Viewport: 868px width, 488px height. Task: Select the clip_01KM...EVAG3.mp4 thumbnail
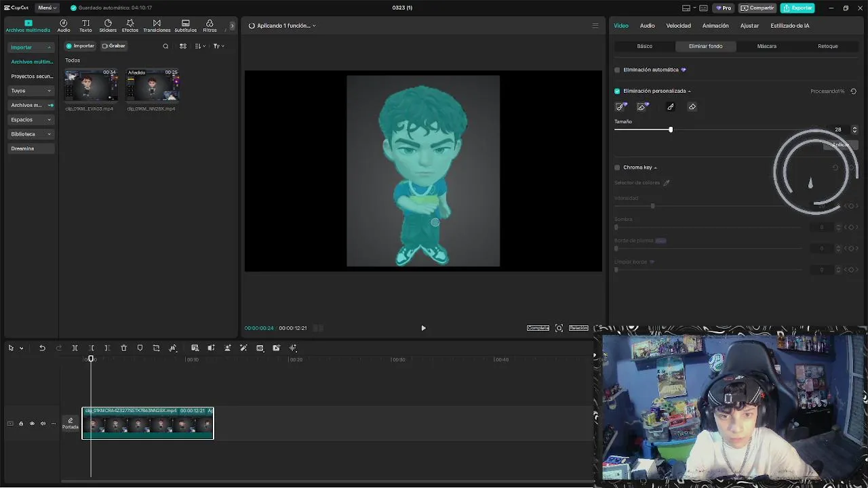(x=91, y=85)
